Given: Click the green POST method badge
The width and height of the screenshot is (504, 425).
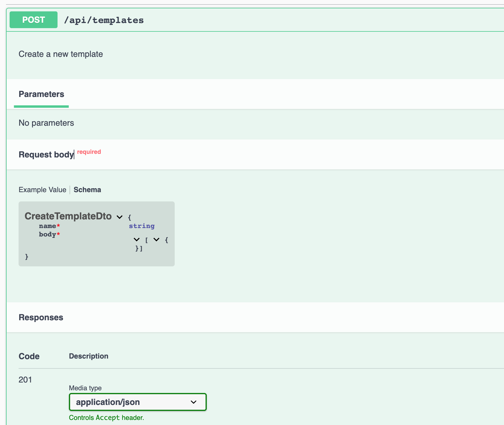Looking at the screenshot, I should pos(33,19).
